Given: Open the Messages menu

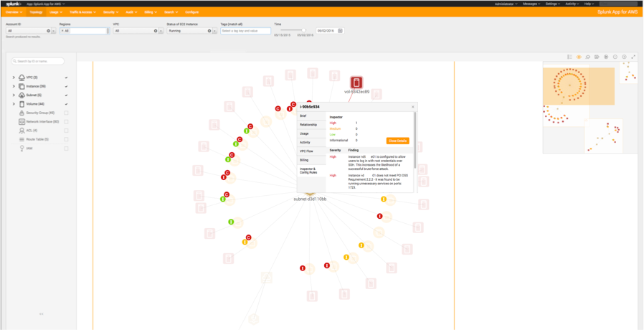Looking at the screenshot, I should coord(532,4).
